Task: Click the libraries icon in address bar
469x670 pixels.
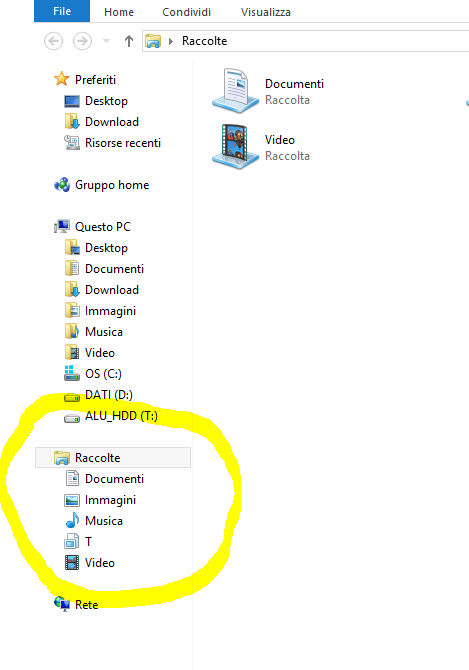Action: point(153,41)
